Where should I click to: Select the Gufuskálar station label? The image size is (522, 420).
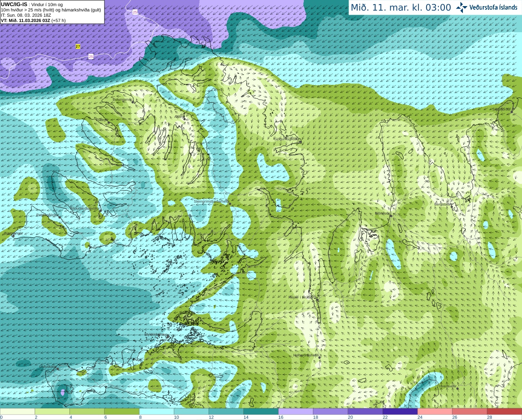click(48, 367)
